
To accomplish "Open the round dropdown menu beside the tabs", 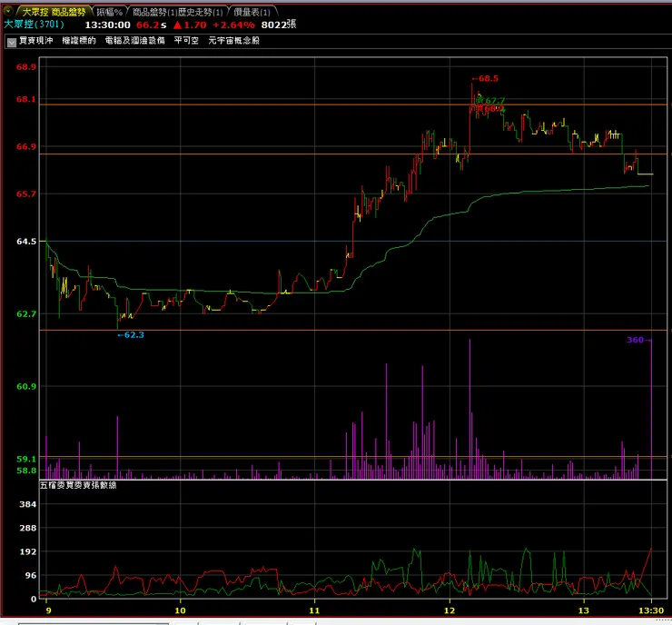I will (8, 11).
